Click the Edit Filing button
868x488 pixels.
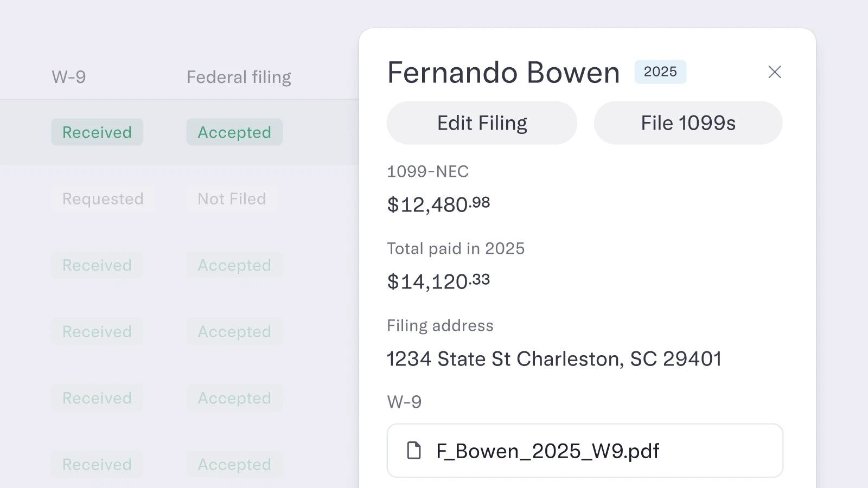[x=481, y=123]
